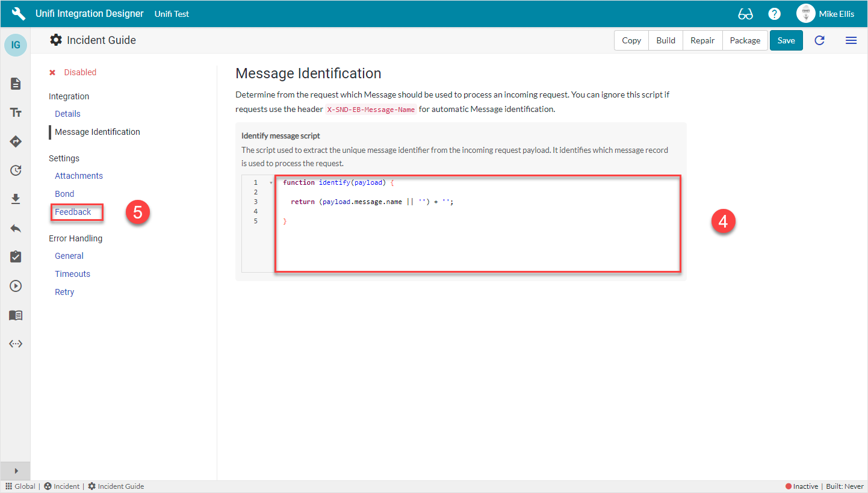Click the play circle icon in the sidebar
Viewport: 868px width, 493px height.
point(15,286)
